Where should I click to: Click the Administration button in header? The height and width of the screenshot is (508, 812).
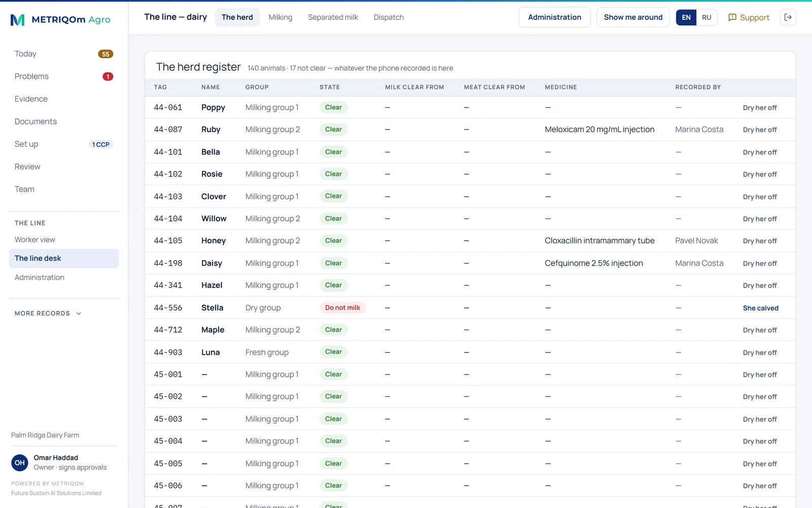tap(555, 17)
